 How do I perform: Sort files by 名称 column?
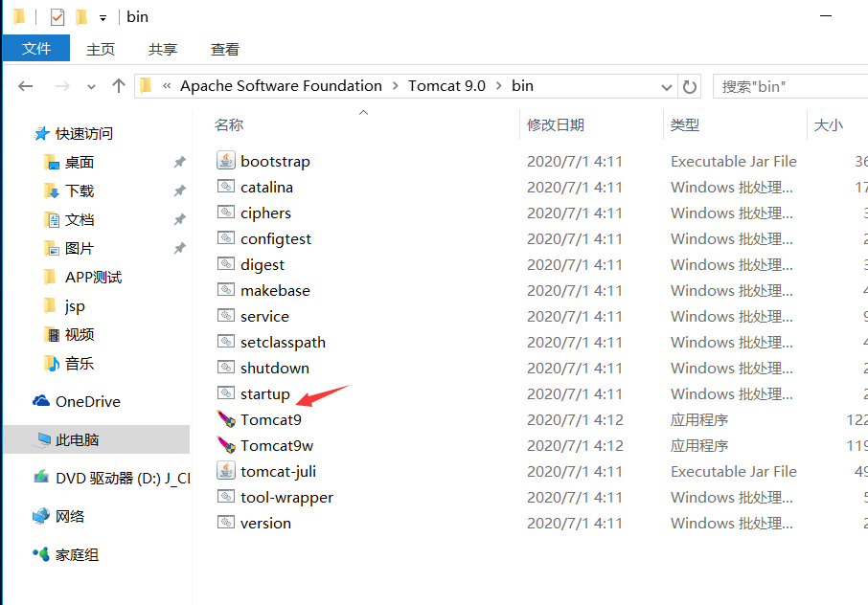coord(229,125)
